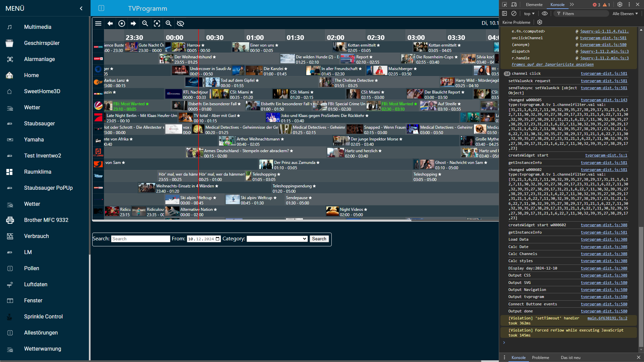Switch to Probleme drawer tab
The height and width of the screenshot is (362, 644).
point(540,358)
